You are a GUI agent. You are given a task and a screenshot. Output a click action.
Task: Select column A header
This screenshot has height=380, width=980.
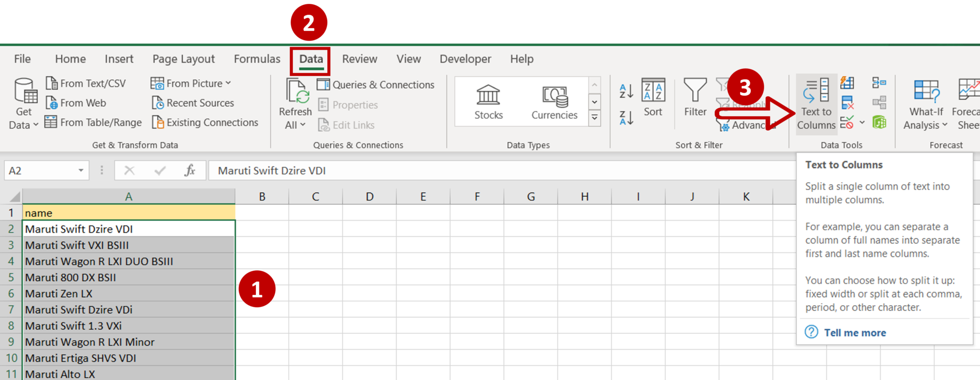tap(129, 197)
